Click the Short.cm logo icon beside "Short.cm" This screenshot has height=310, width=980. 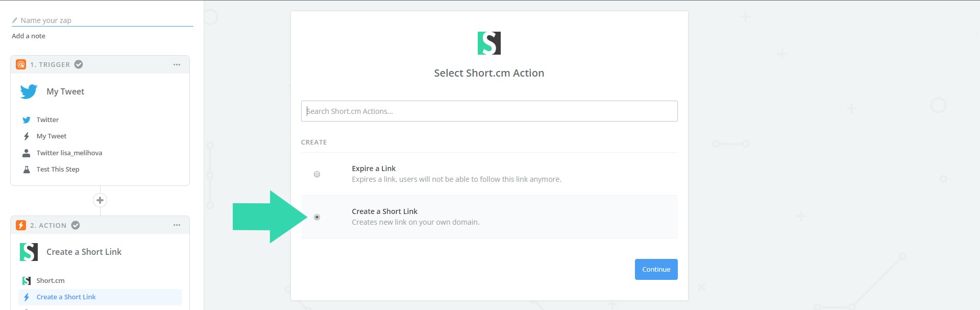click(27, 280)
